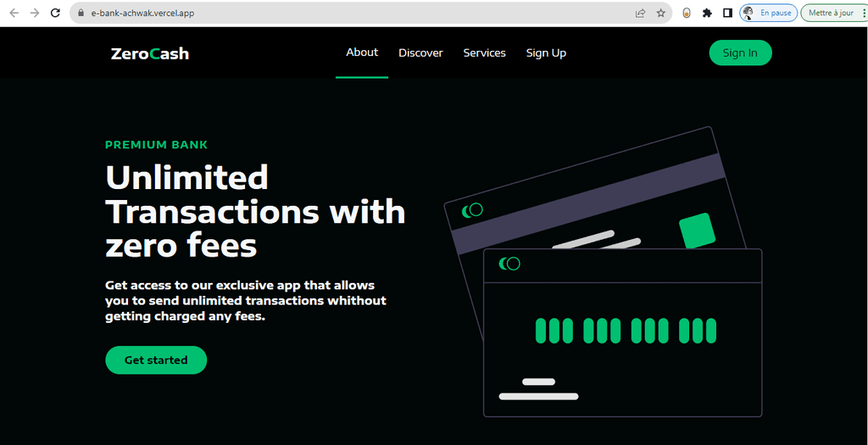Screen dimensions: 868x445
Task: Click the browser forward arrow
Action: [34, 13]
